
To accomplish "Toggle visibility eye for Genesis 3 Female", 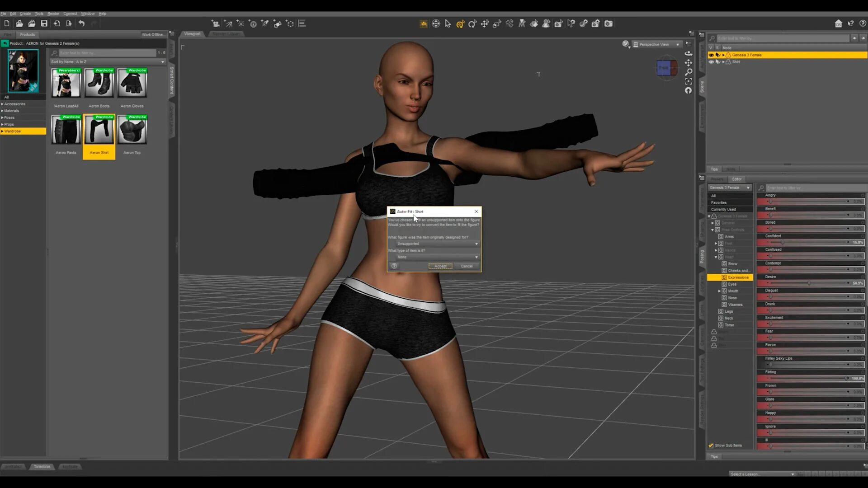I will pos(711,55).
